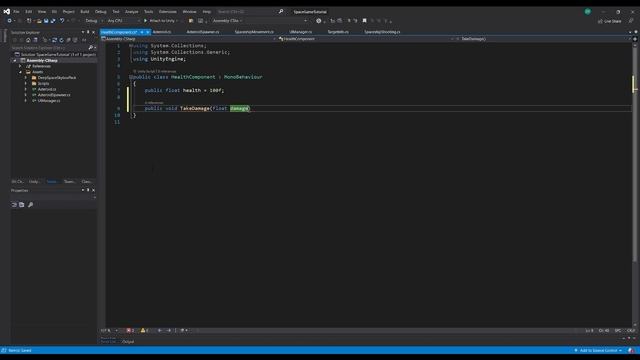Image resolution: width=640 pixels, height=360 pixels.
Task: Expand the Scripts folder
Action: point(26,83)
